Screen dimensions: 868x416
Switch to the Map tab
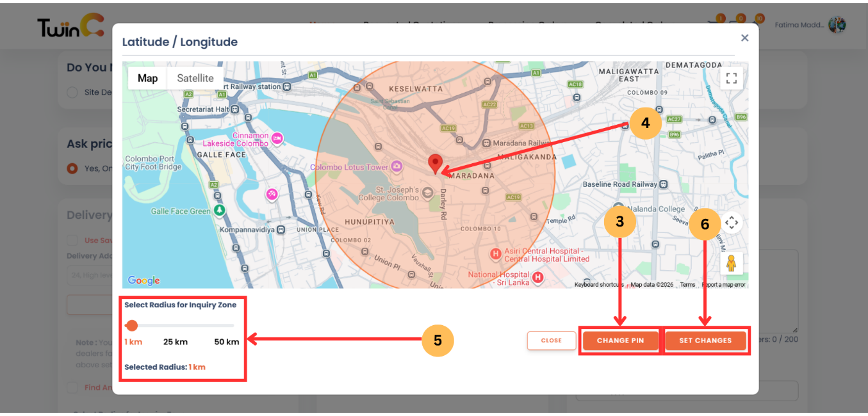click(x=147, y=77)
